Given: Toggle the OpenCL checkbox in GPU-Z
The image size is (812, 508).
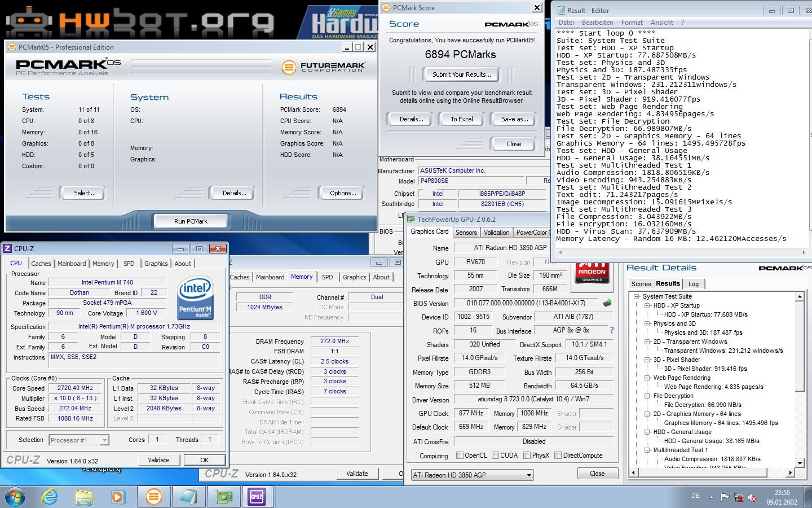Looking at the screenshot, I should click(460, 456).
